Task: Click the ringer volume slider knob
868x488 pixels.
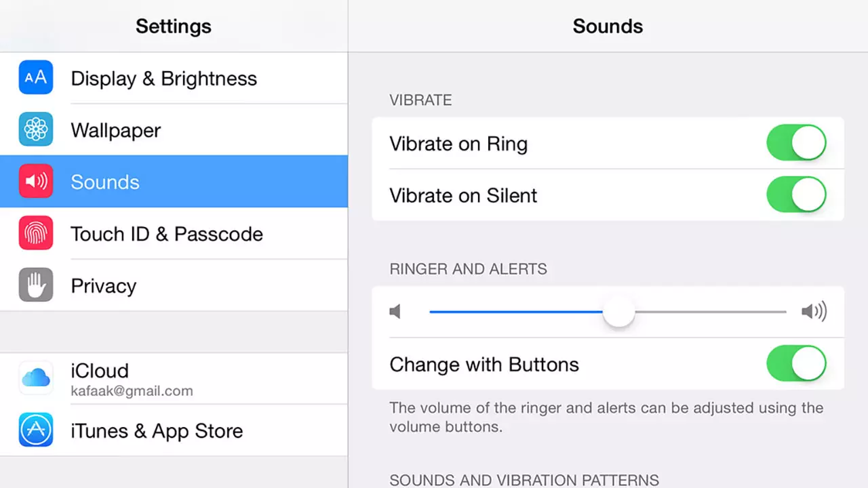Action: coord(618,312)
